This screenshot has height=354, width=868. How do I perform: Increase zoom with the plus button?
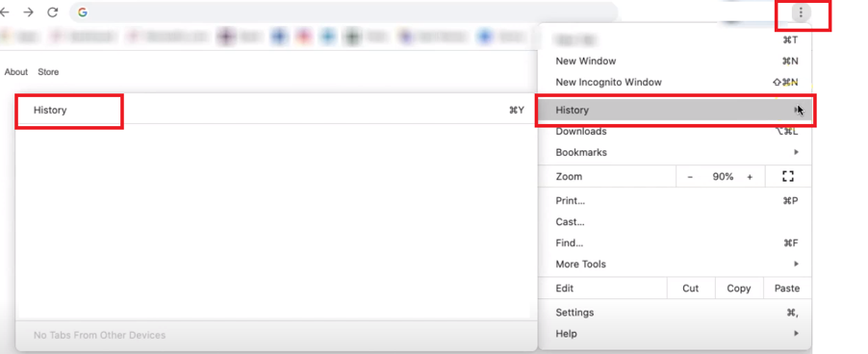[750, 177]
